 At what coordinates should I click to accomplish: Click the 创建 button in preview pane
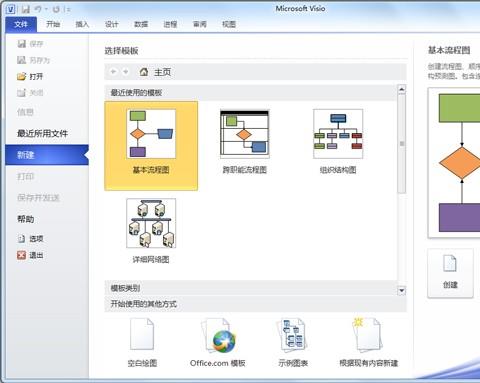click(450, 273)
